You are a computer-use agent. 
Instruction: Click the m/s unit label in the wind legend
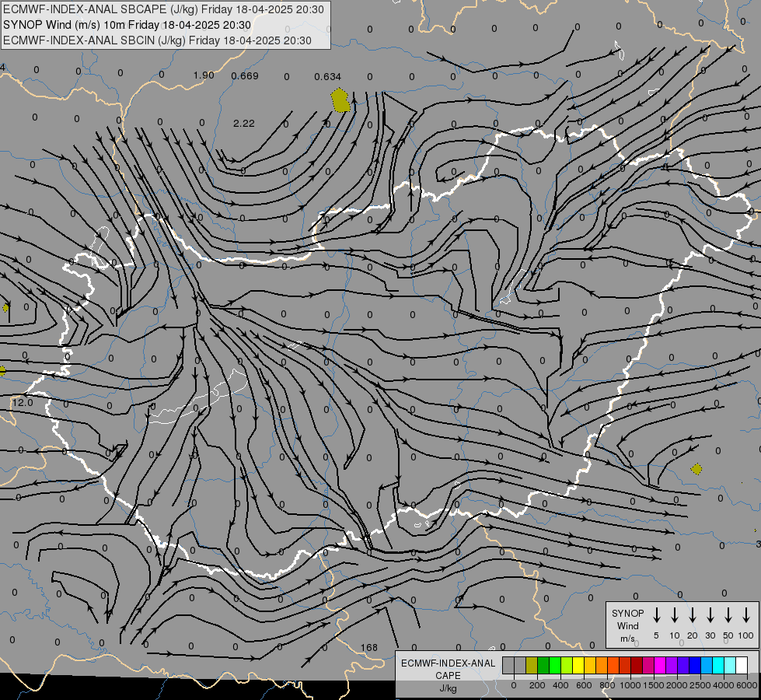pyautogui.click(x=627, y=639)
